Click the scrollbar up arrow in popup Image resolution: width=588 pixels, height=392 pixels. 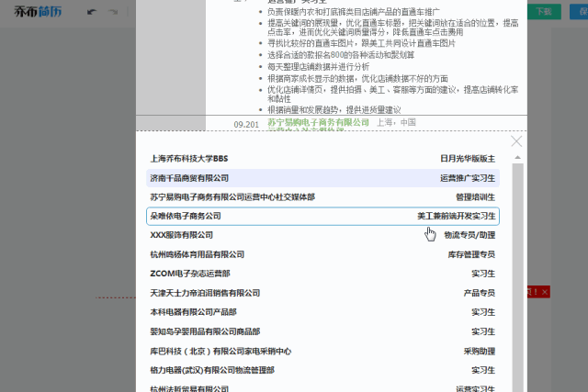coord(516,157)
